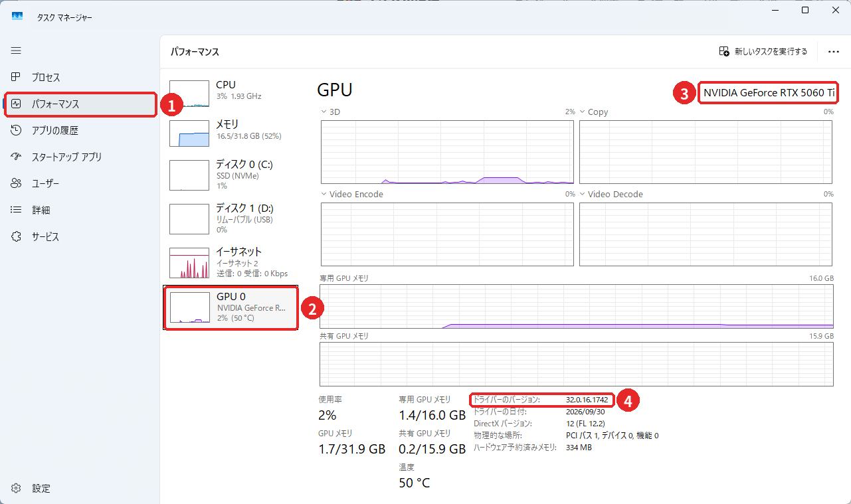Image resolution: width=851 pixels, height=504 pixels.
Task: Click the 1.7/31.9 GB GPU memory value
Action: (x=352, y=450)
